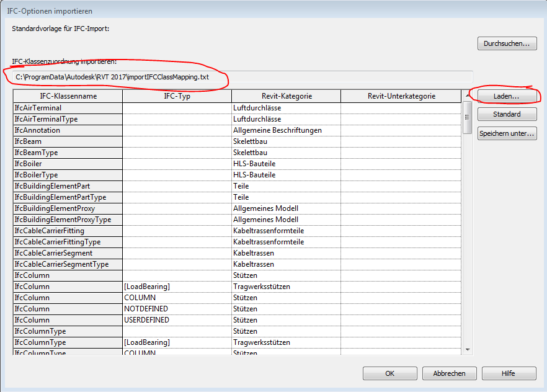Click the Revit-Unterkategorie column header

401,96
